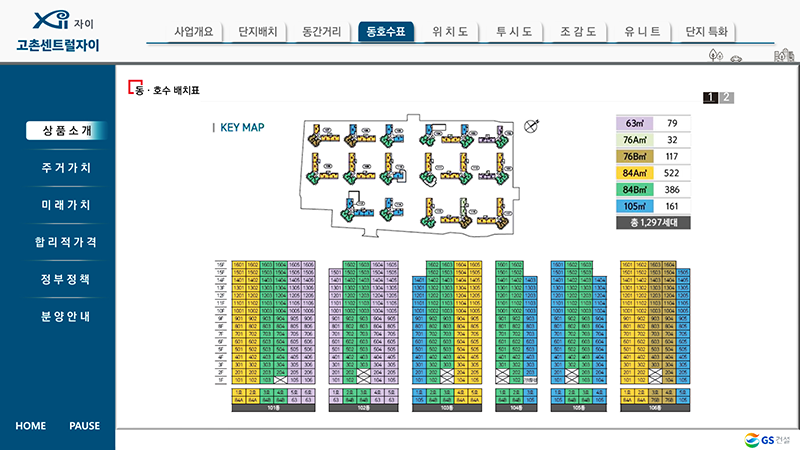Click the PAUSE button
The width and height of the screenshot is (800, 450).
click(85, 426)
